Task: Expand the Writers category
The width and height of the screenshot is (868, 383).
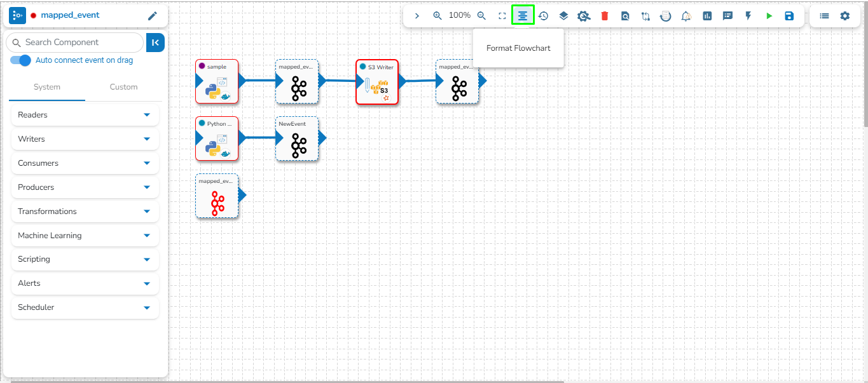Action: pyautogui.click(x=85, y=139)
